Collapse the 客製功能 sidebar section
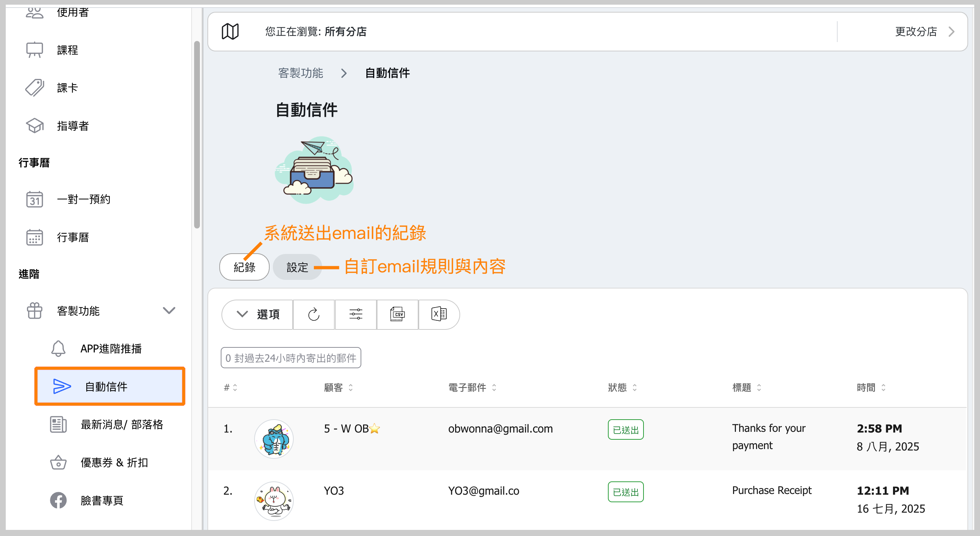This screenshot has width=980, height=536. pos(169,311)
